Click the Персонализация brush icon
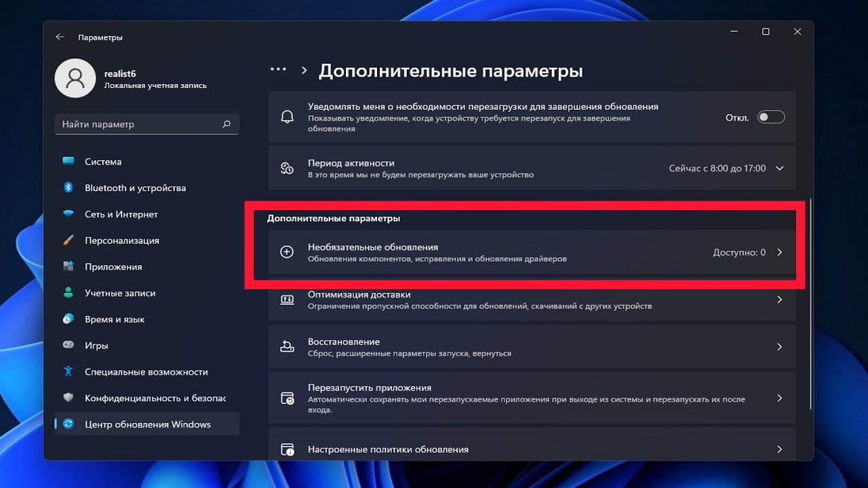This screenshot has width=868, height=488. (68, 240)
